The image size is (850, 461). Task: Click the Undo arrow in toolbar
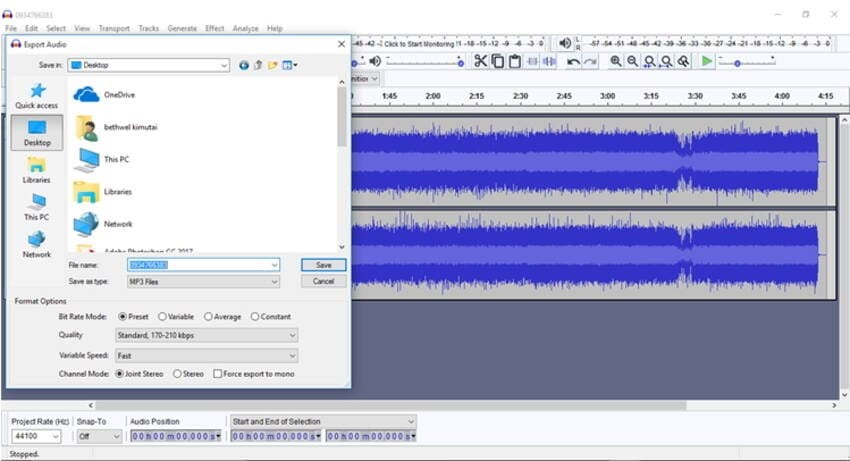(573, 61)
